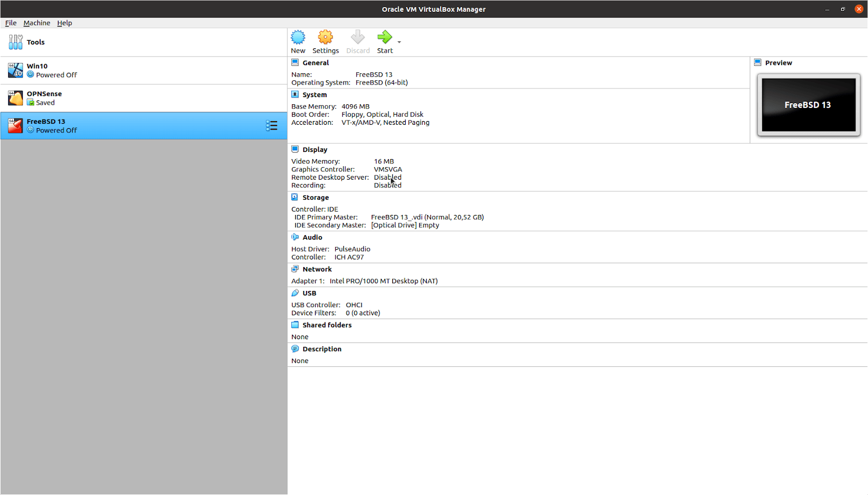This screenshot has height=495, width=868.
Task: Click the Storage section disk icon
Action: (x=295, y=198)
